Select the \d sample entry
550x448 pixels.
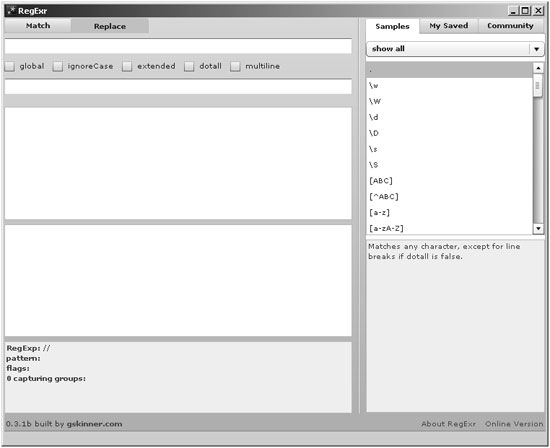point(449,117)
